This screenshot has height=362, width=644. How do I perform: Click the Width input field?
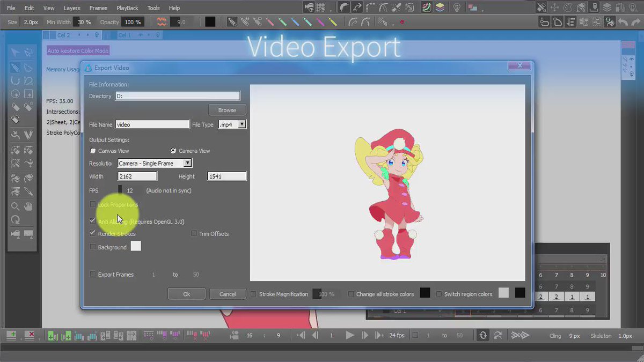pyautogui.click(x=137, y=176)
